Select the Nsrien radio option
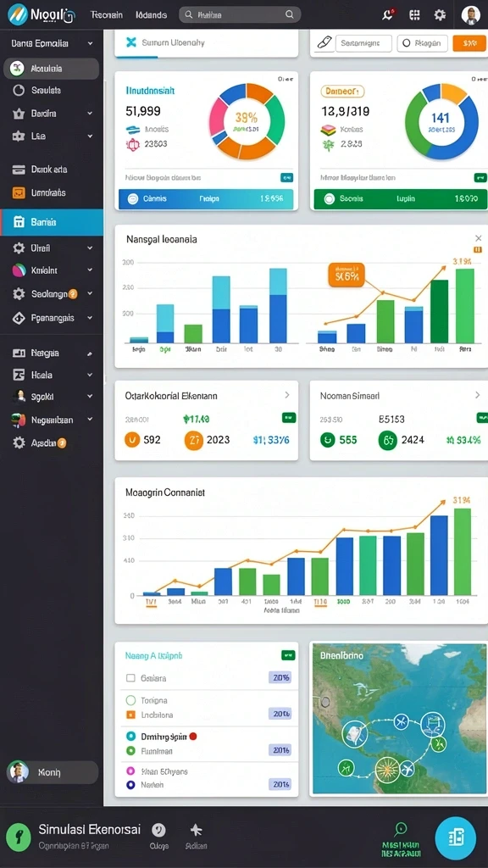 point(130,784)
